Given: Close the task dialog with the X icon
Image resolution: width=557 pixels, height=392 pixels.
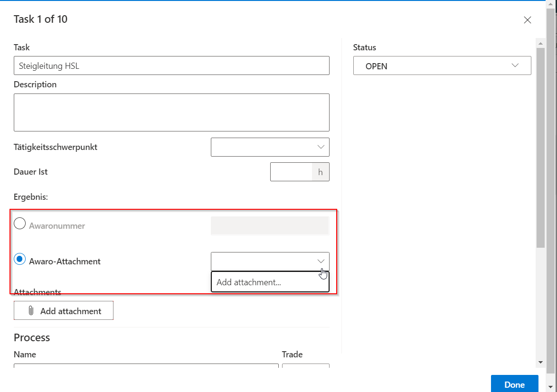Looking at the screenshot, I should tap(527, 20).
